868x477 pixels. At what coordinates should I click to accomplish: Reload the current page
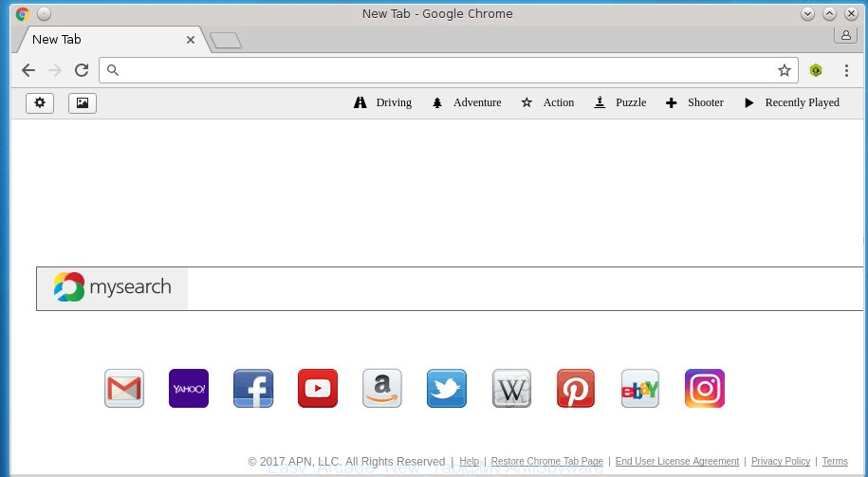[x=82, y=70]
